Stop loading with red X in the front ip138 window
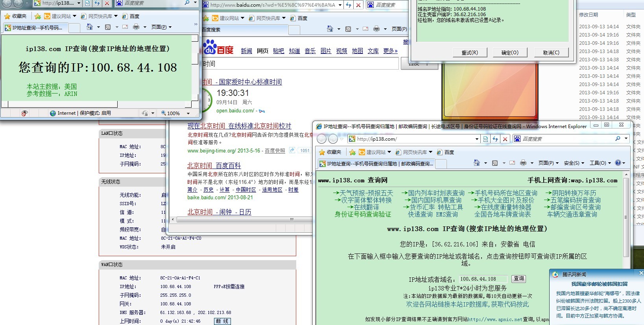Image resolution: width=644 pixels, height=325 pixels. (x=505, y=139)
